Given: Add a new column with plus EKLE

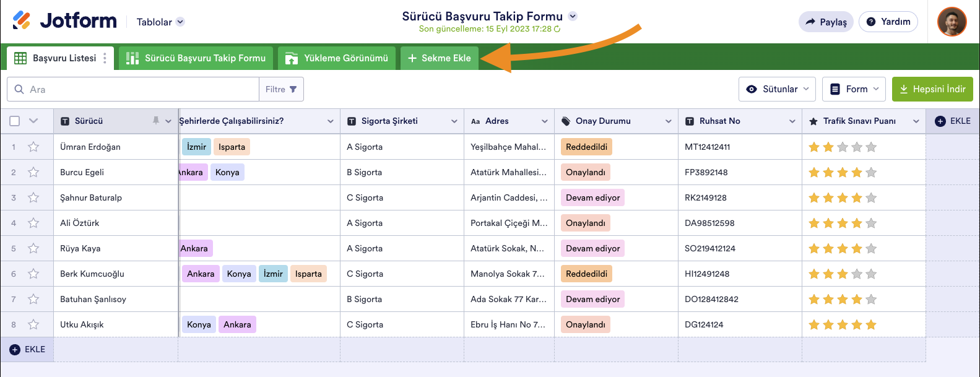Looking at the screenshot, I should tap(952, 121).
